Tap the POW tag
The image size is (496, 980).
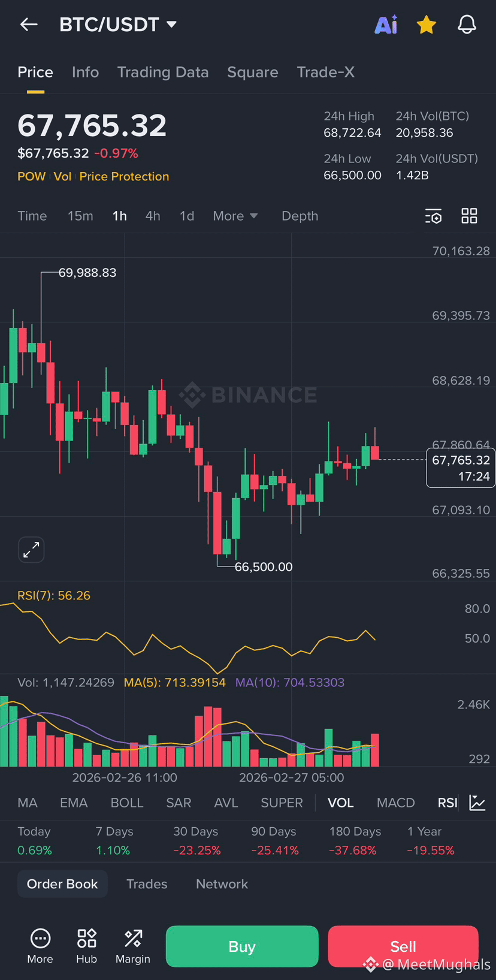pos(32,176)
